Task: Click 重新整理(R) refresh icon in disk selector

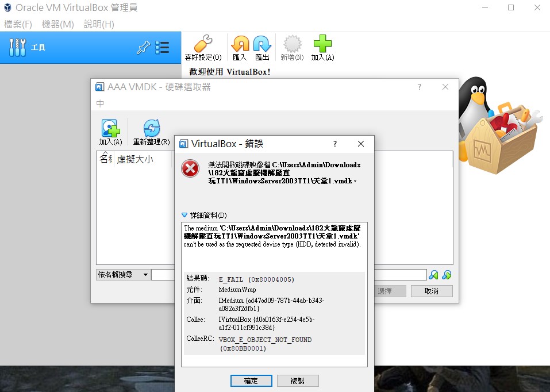Action: coord(152,132)
